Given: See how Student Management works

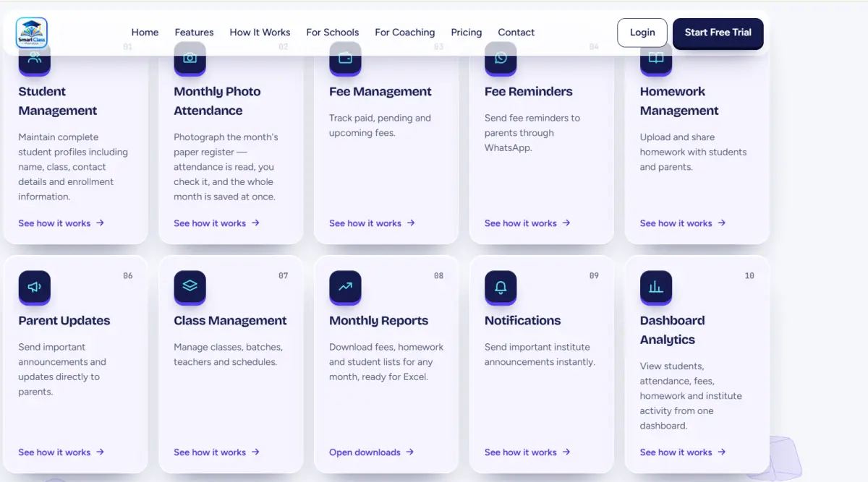Looking at the screenshot, I should [x=61, y=223].
